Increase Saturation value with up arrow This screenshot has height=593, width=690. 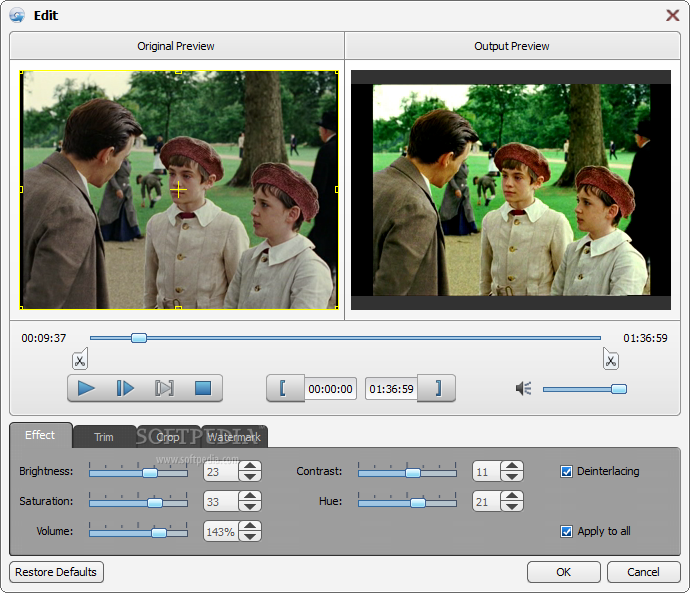[x=250, y=496]
